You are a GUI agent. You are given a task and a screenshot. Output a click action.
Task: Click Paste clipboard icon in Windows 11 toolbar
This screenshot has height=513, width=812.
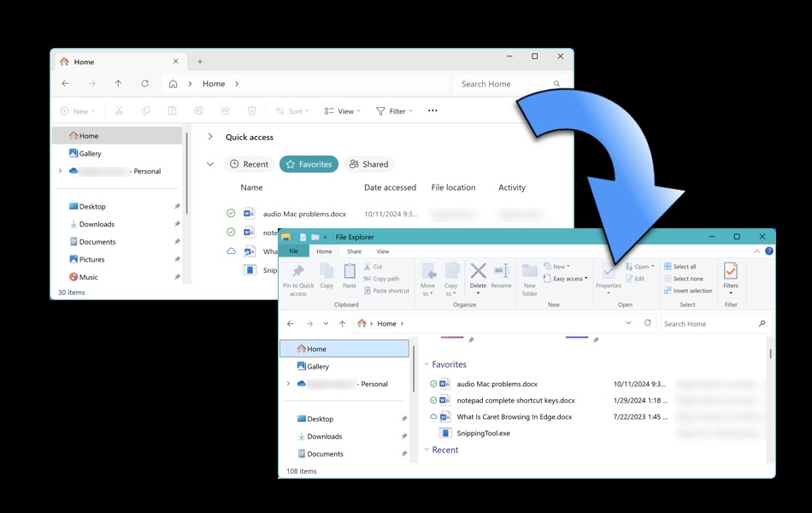pyautogui.click(x=172, y=111)
